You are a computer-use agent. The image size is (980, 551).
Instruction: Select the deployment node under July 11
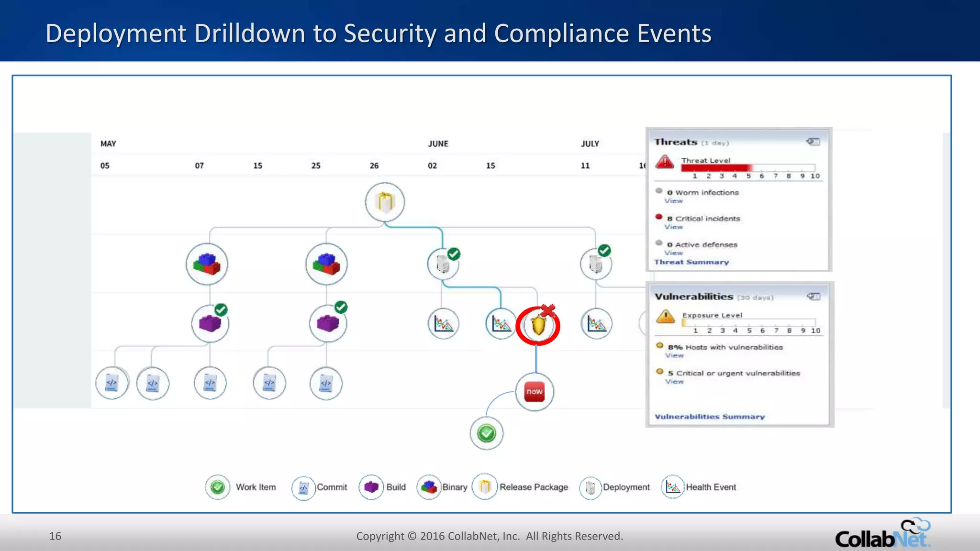596,264
